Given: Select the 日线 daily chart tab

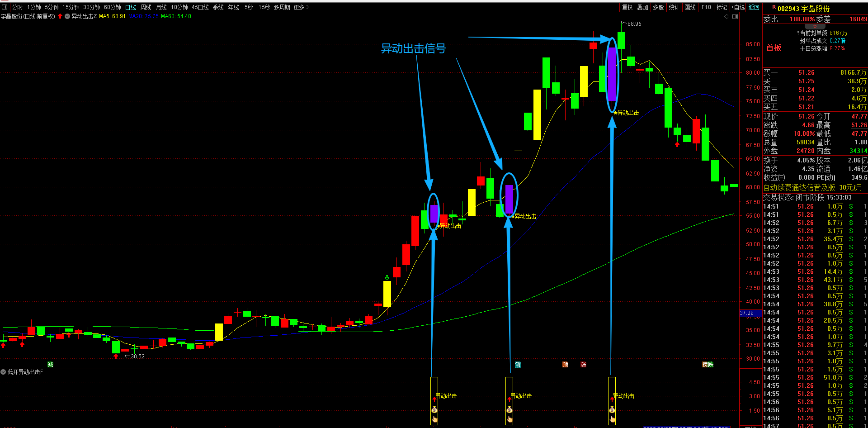Looking at the screenshot, I should (131, 7).
